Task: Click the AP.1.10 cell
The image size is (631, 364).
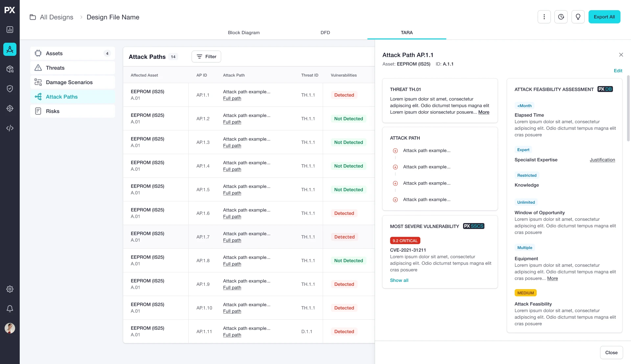Action: 204,308
